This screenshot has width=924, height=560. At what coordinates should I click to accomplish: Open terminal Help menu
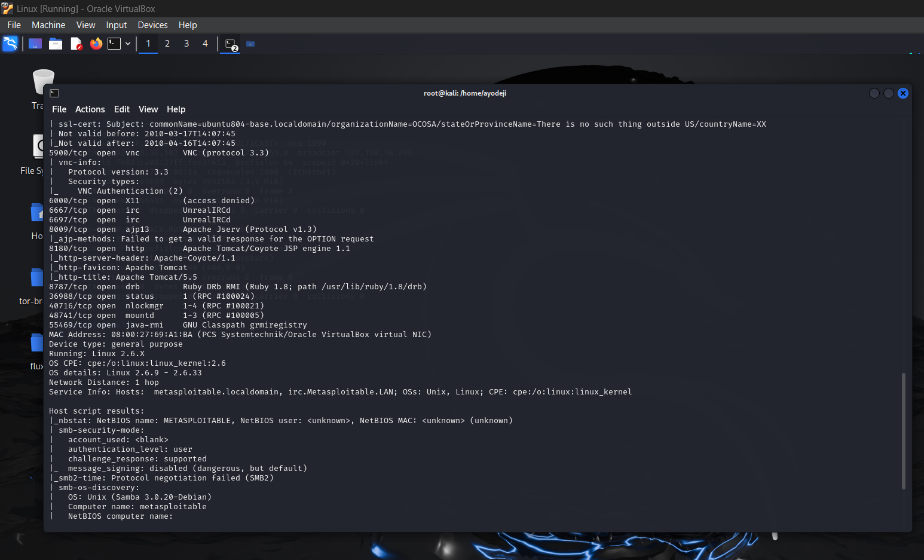point(176,109)
